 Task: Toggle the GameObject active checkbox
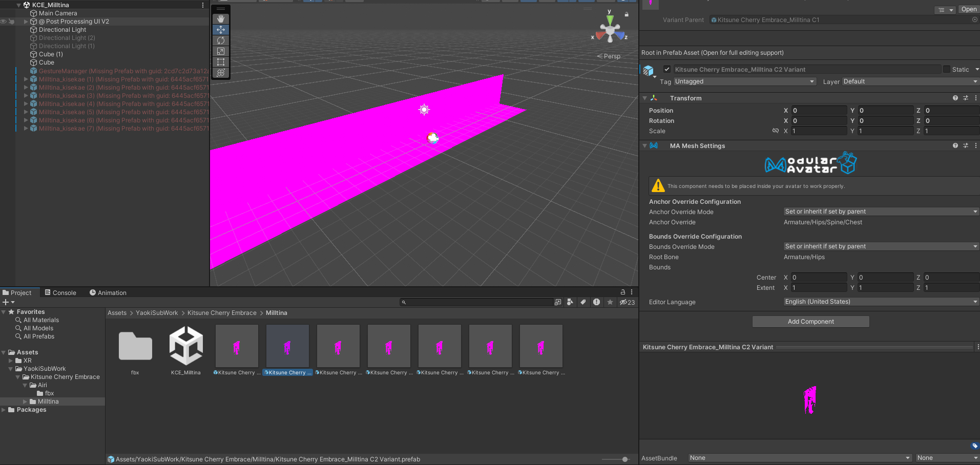[x=667, y=69]
